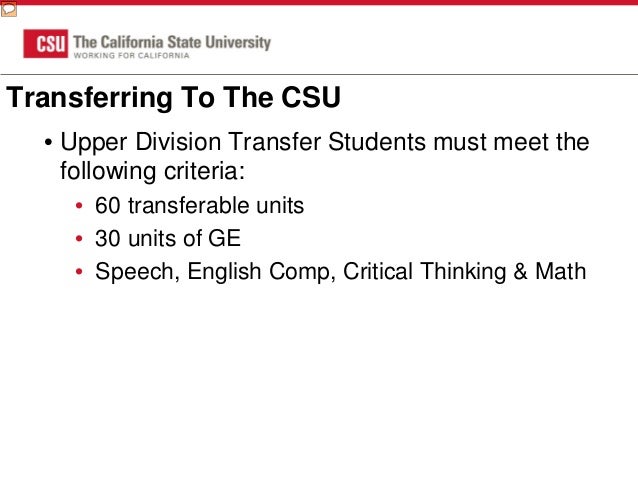Click the red bar at slide top
The height and width of the screenshot is (479, 638).
tap(319, 2)
